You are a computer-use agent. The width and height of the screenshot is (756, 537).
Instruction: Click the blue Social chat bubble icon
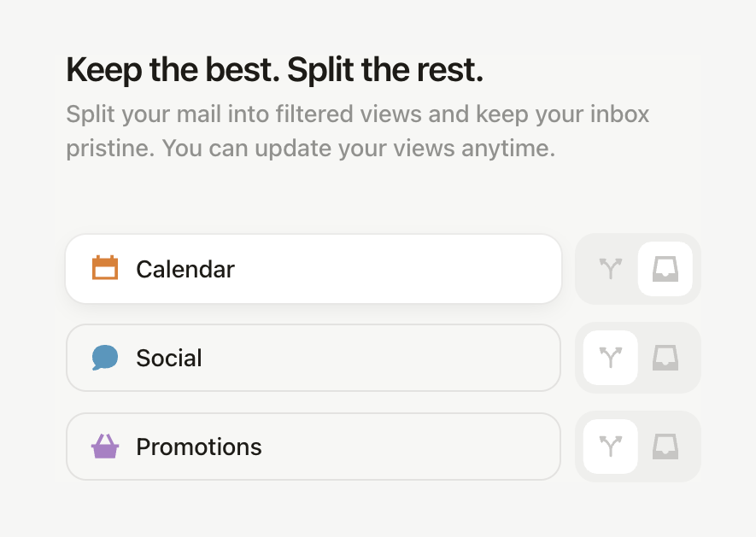tap(105, 358)
